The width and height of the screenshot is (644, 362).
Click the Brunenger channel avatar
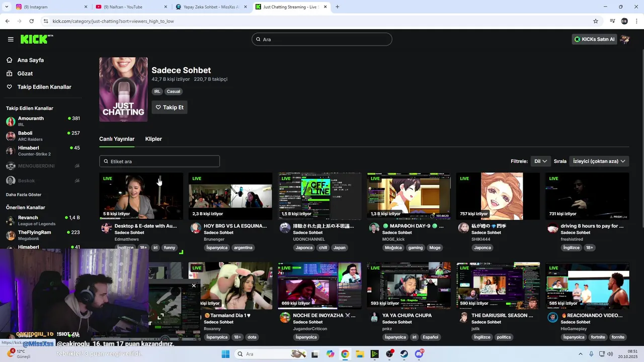[x=196, y=228]
